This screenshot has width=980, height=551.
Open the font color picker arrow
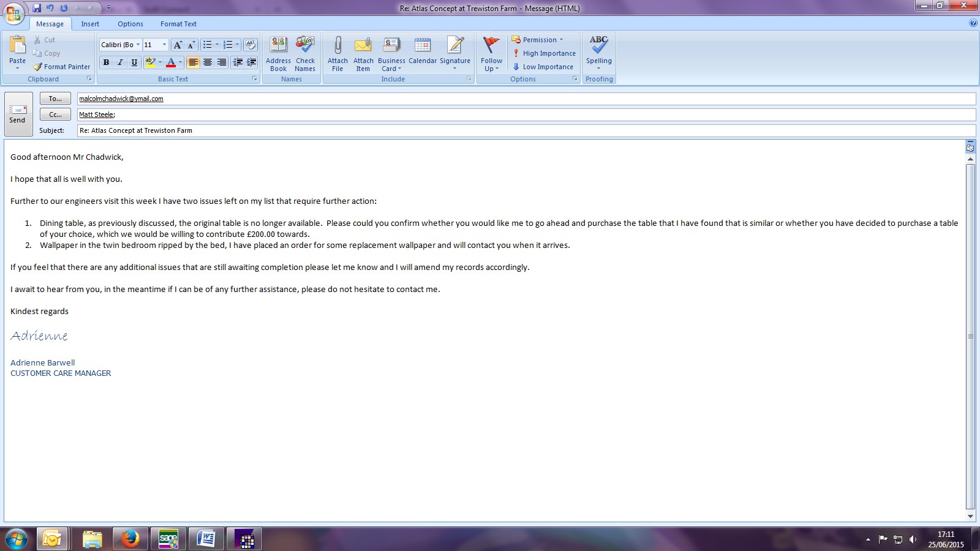pyautogui.click(x=180, y=62)
